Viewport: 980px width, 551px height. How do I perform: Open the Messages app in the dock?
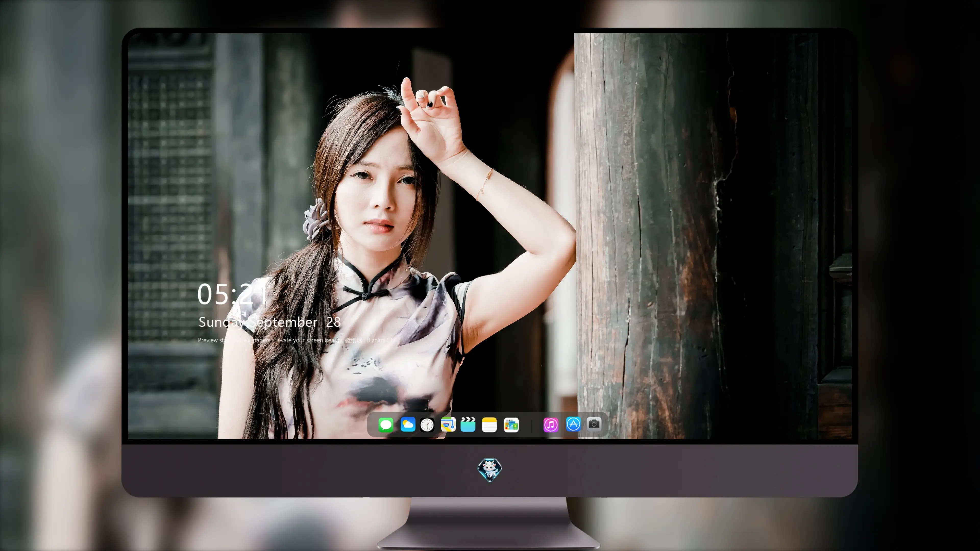[386, 425]
